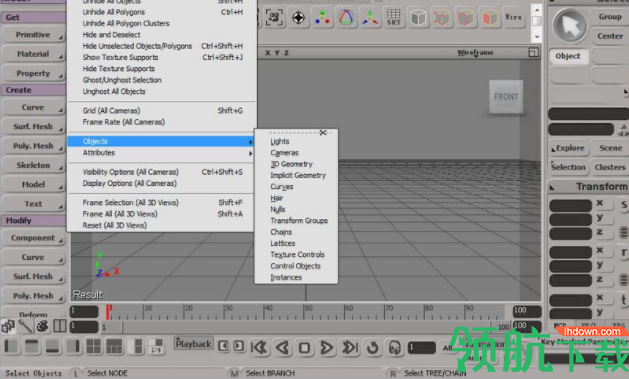Step to next frame
Image resolution: width=629 pixels, height=379 pixels.
coord(238,346)
